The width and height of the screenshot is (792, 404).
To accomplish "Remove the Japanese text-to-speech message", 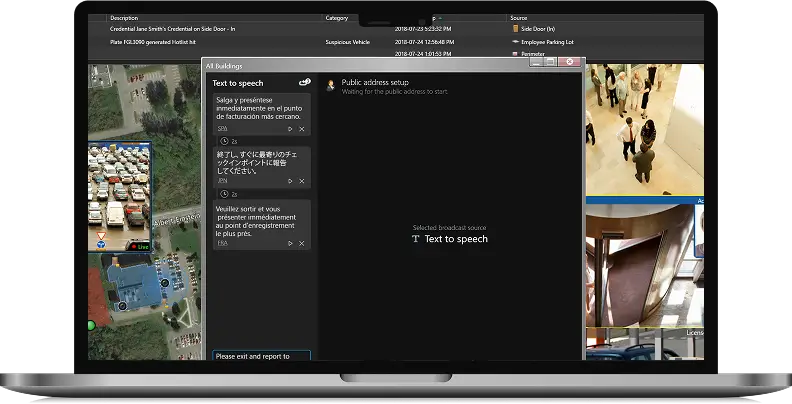I will click(302, 181).
